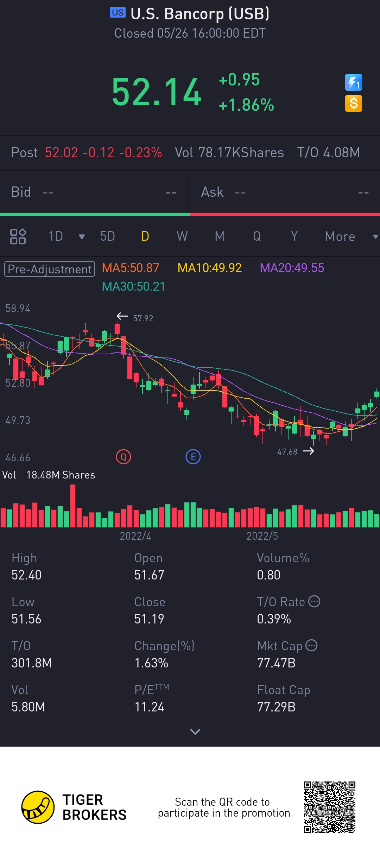Open the Pre-Adjustment selector

pos(50,269)
